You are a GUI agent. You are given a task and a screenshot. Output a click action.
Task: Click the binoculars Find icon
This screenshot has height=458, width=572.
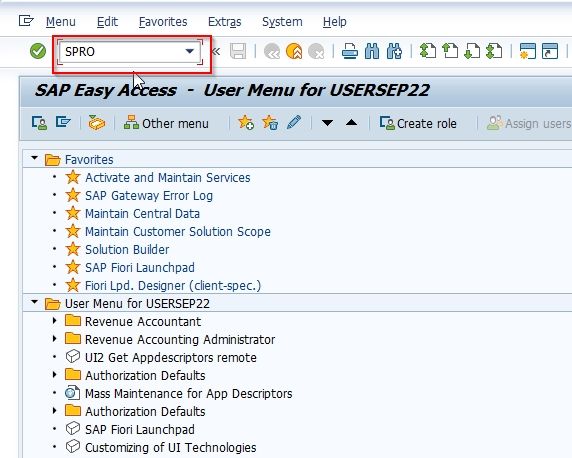(372, 51)
